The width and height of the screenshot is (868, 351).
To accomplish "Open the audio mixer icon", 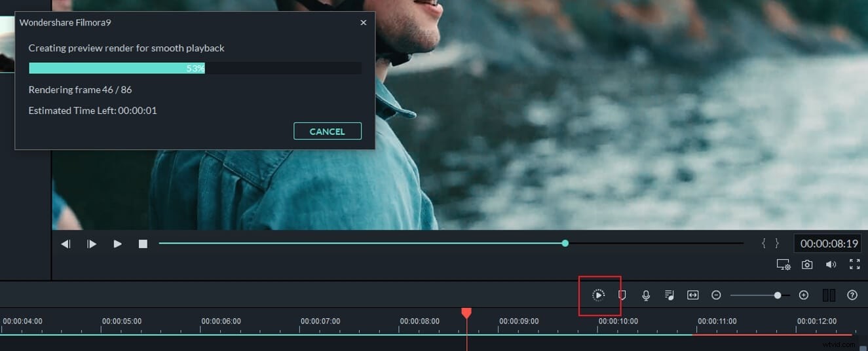I will 670,295.
